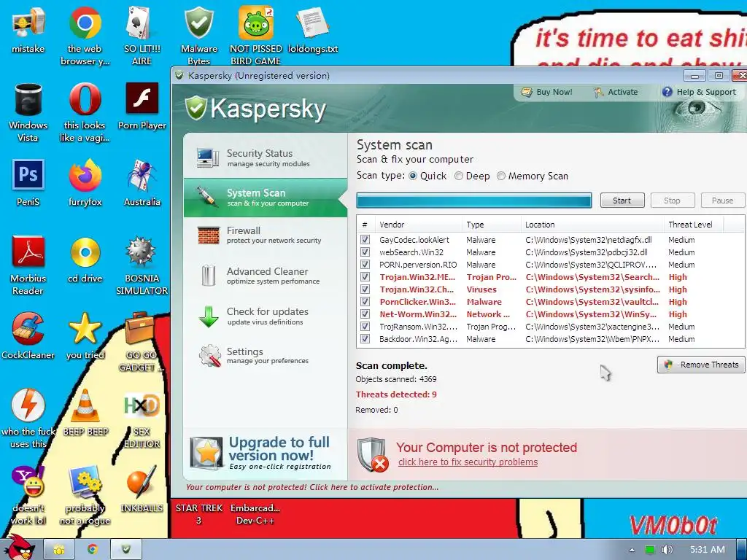Open the System Scan section
This screenshot has width=747, height=560.
[266, 197]
